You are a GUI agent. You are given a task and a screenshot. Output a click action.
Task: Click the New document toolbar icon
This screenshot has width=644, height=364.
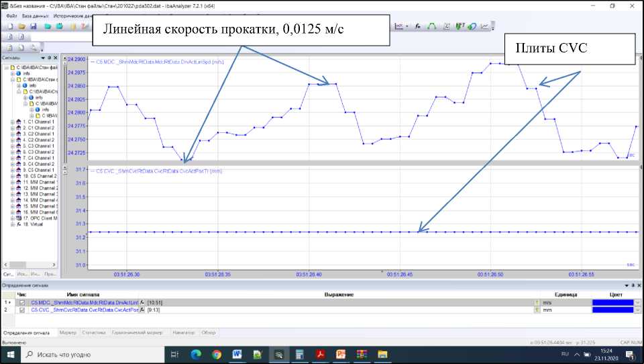click(10, 26)
